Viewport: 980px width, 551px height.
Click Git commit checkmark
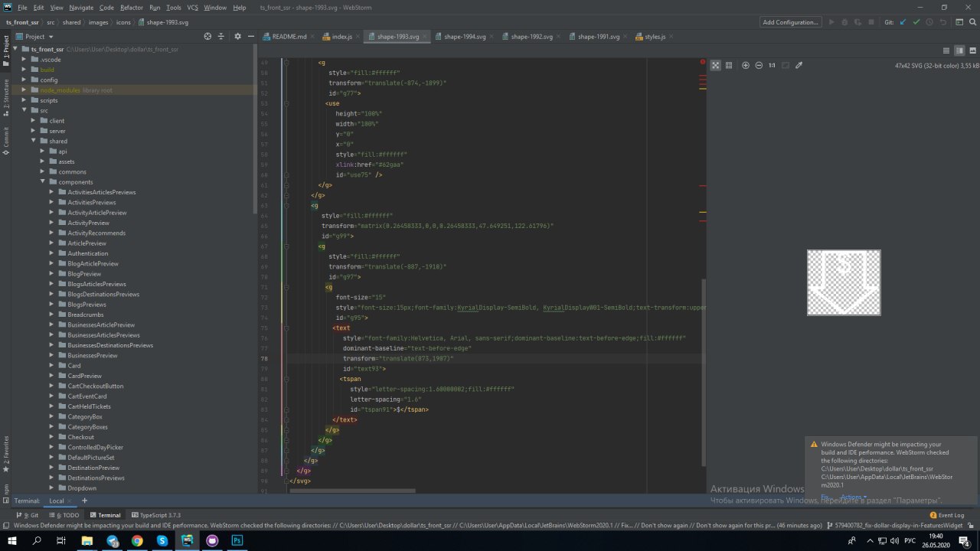point(916,22)
